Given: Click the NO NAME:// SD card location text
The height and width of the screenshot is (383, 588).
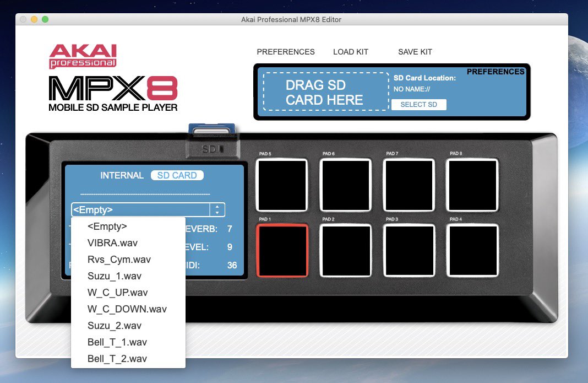Looking at the screenshot, I should pyautogui.click(x=412, y=89).
